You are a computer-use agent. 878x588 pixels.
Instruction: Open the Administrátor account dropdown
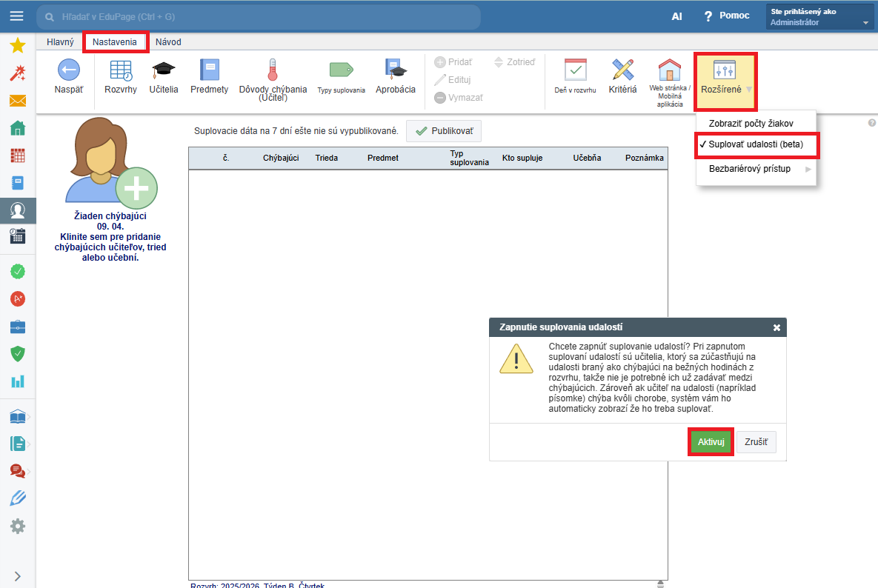(819, 18)
